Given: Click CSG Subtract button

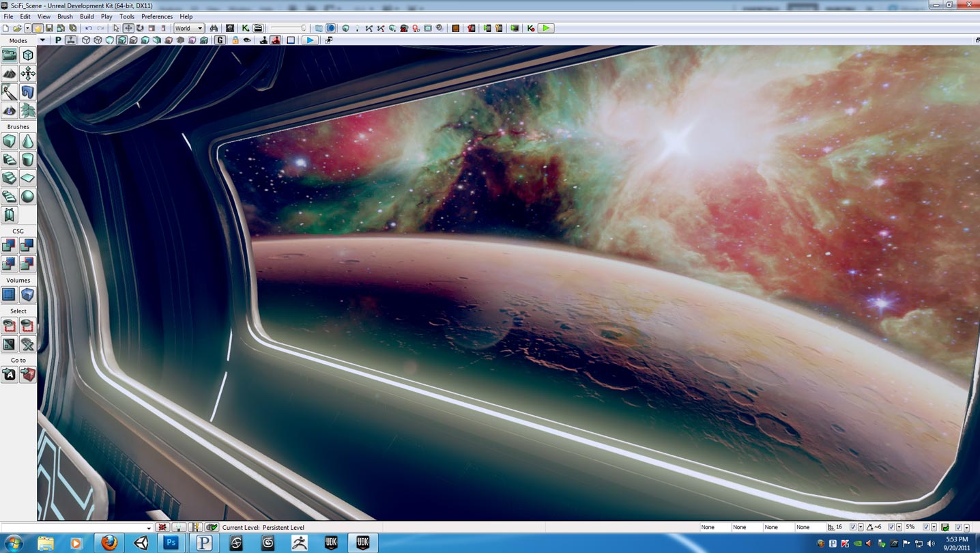Looking at the screenshot, I should click(x=28, y=245).
